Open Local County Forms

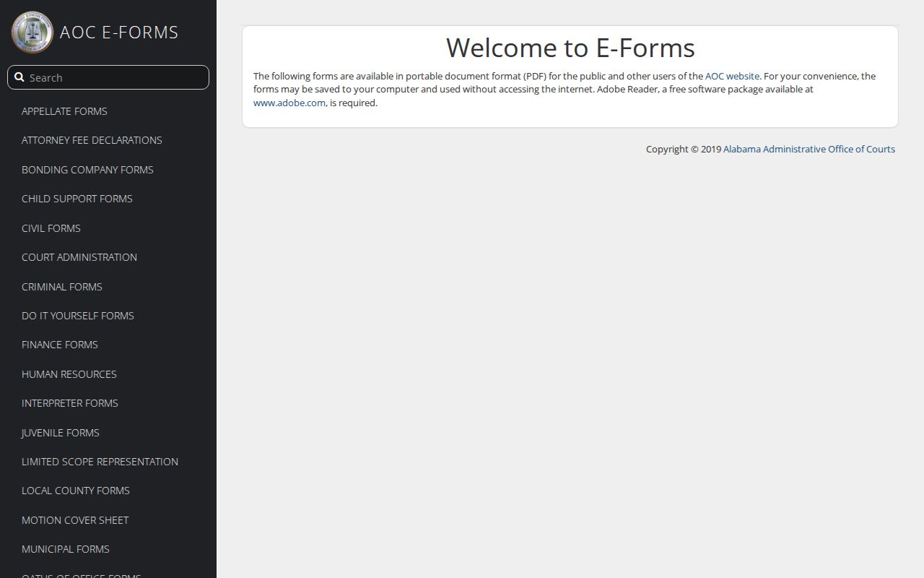pos(76,491)
